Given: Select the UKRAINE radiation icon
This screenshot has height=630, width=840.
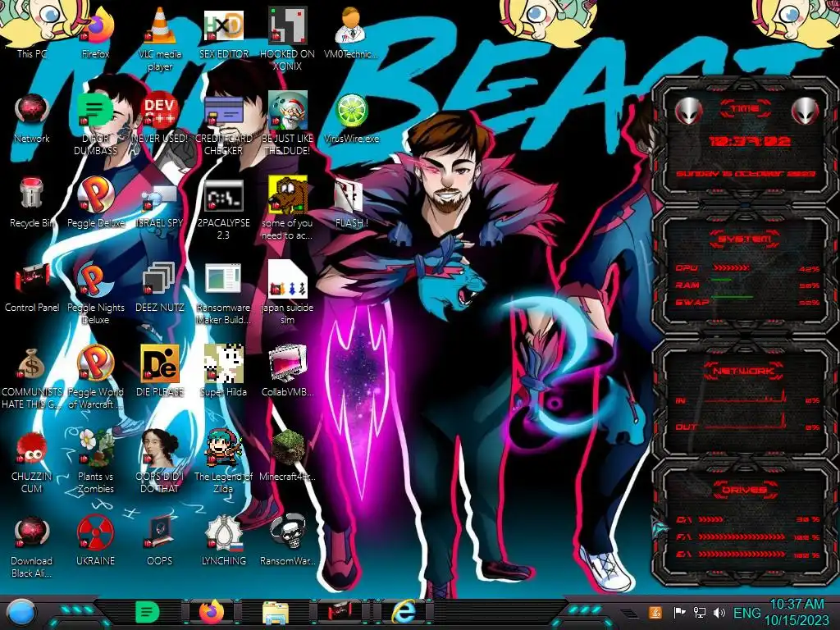Looking at the screenshot, I should [96, 541].
